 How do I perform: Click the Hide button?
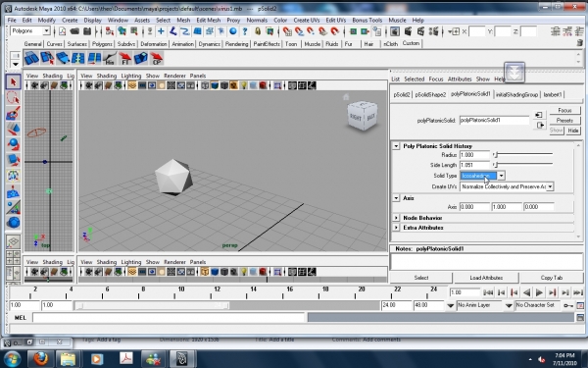[572, 131]
